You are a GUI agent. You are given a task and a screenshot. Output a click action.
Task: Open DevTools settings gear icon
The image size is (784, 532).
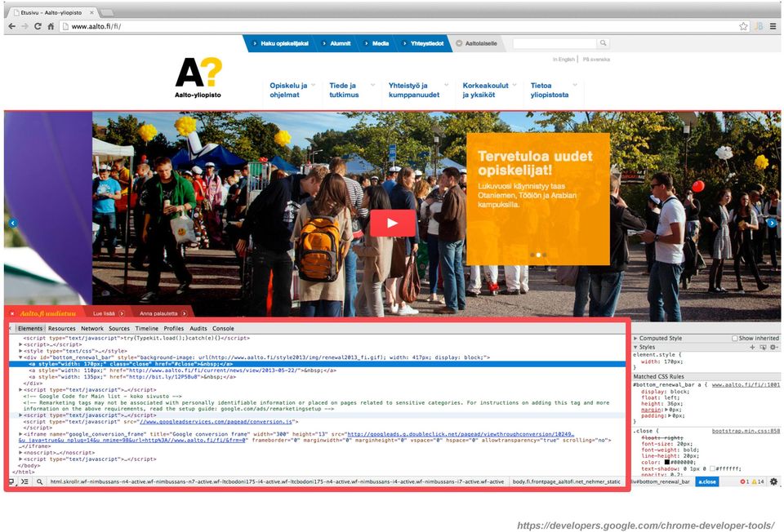[x=773, y=481]
